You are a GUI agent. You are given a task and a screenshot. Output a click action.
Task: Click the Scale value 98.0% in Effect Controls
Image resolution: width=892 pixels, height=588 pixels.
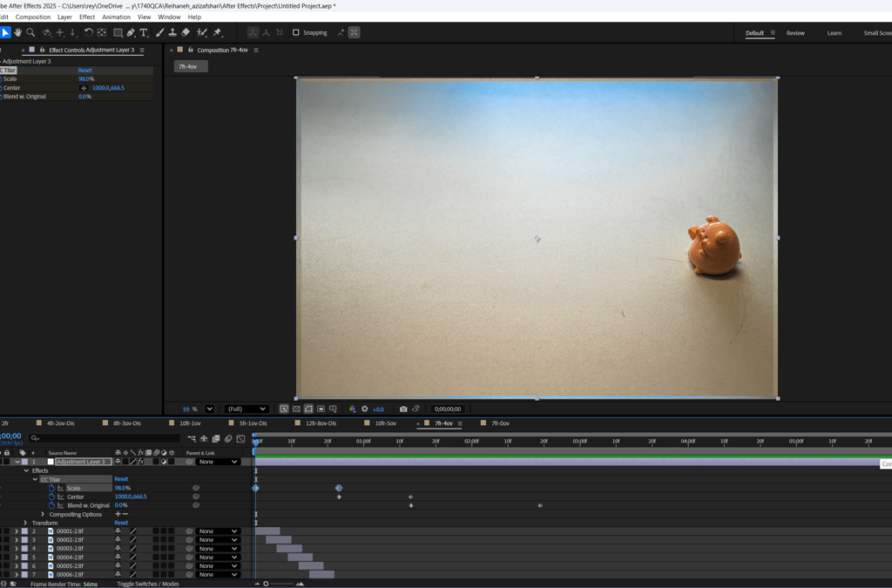(86, 79)
